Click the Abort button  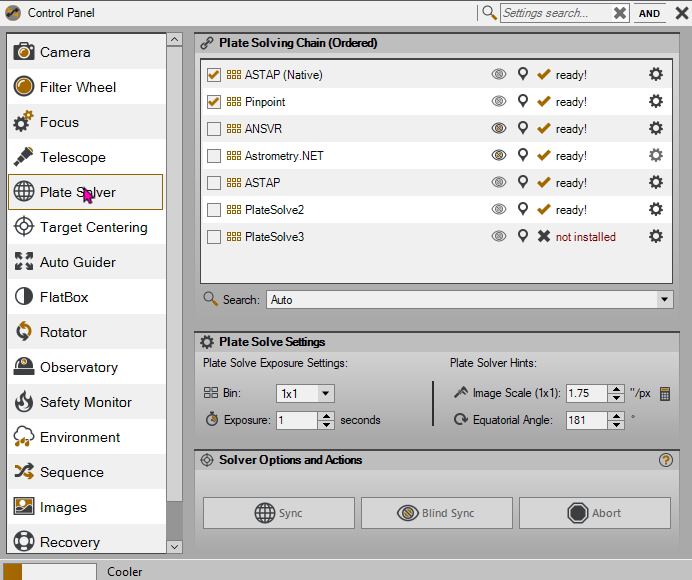594,513
